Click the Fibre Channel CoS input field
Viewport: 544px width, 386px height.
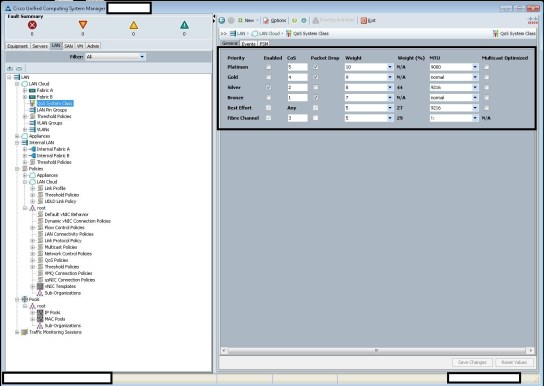point(297,118)
